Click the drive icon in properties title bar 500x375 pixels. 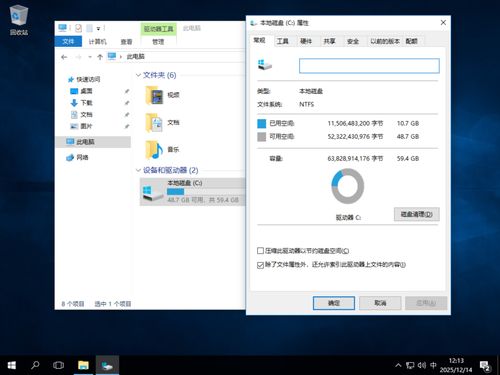point(254,23)
